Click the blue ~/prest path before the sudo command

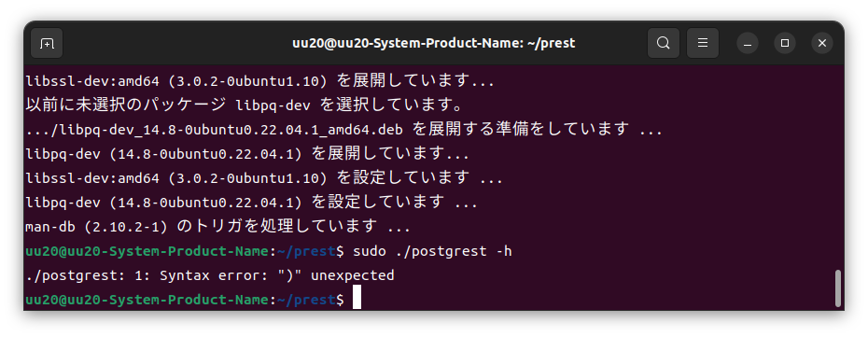[305, 251]
